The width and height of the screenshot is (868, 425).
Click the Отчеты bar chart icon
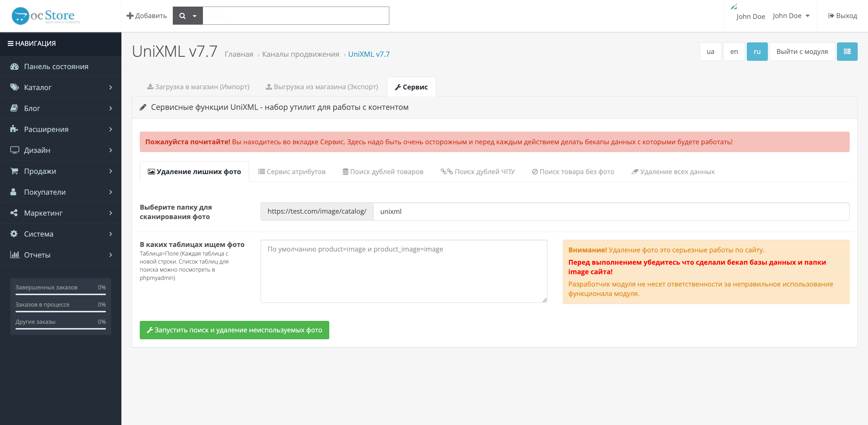(x=14, y=254)
